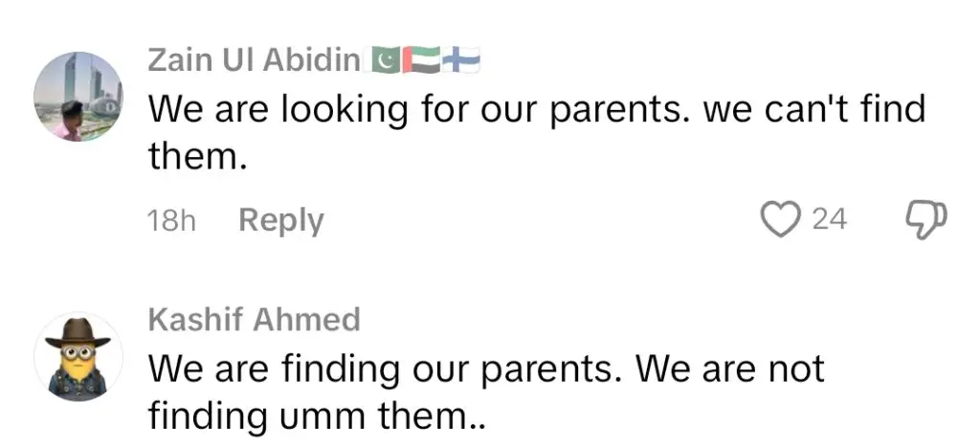This screenshot has height=446, width=980.
Task: Click the minion's cowboy hat in Kashif's avatar
Action: [78, 334]
